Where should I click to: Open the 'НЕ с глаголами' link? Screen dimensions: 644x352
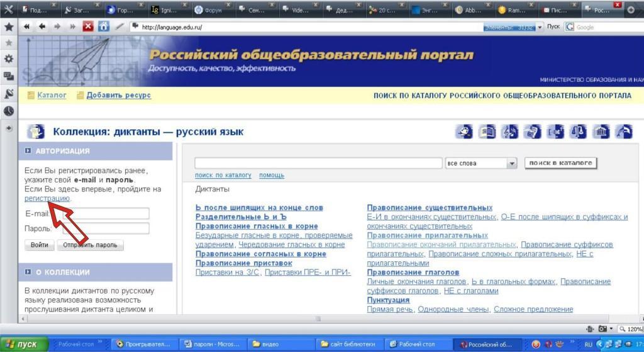(x=471, y=291)
